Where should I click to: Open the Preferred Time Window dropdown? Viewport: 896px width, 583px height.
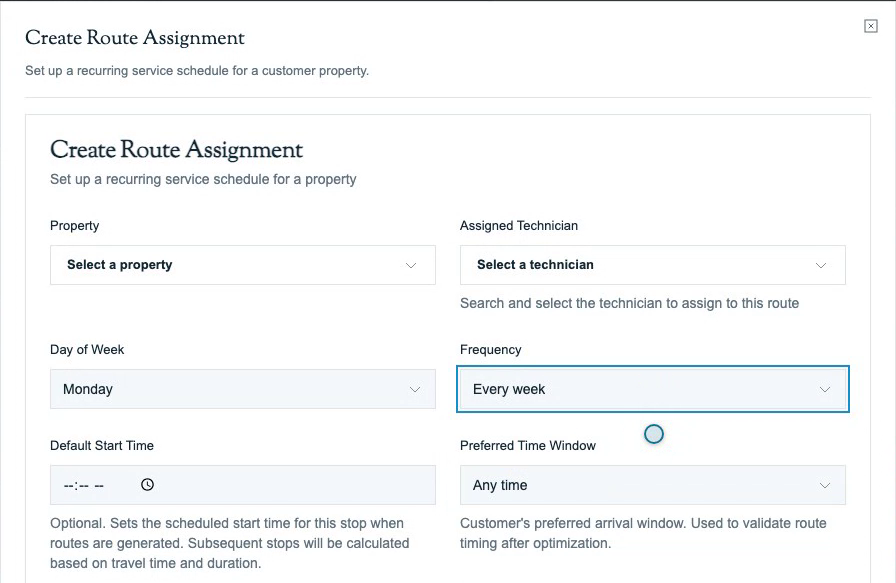653,485
